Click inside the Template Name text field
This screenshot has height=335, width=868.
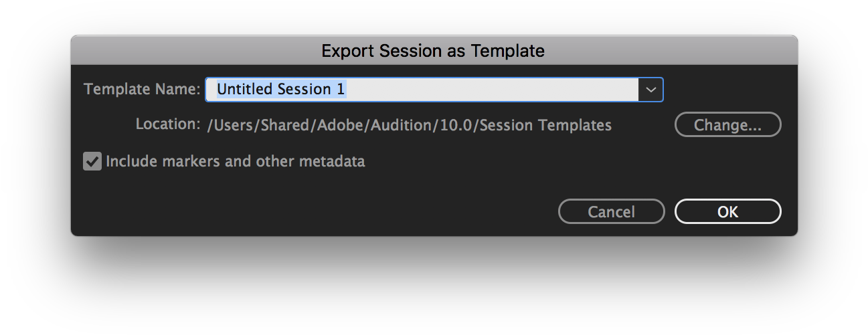(422, 90)
